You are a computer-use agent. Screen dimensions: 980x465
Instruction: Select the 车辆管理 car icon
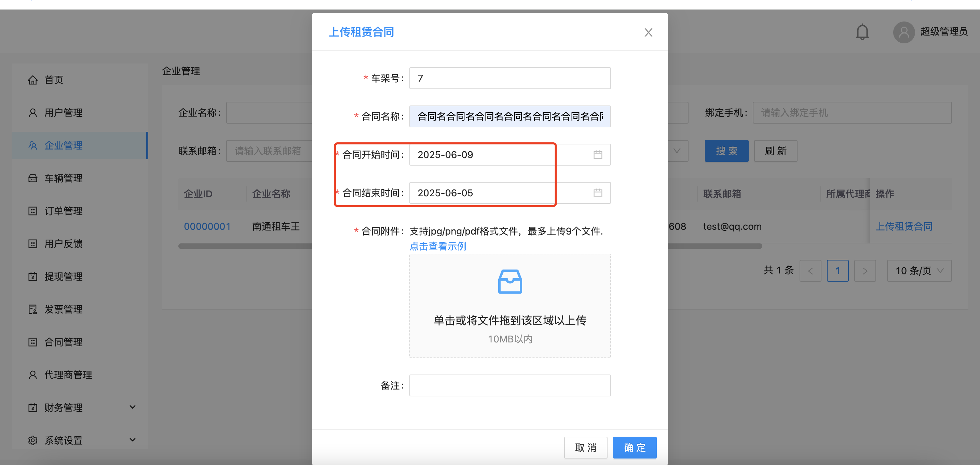tap(33, 178)
